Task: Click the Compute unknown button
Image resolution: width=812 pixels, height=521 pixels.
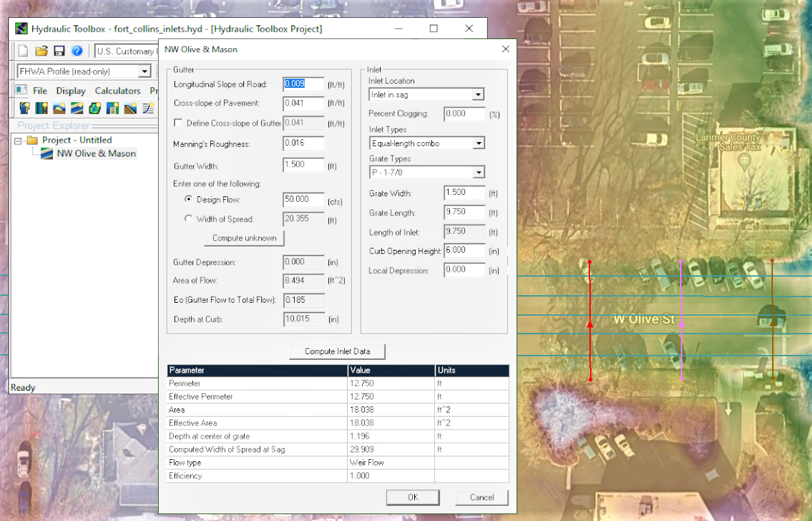Action: [244, 238]
